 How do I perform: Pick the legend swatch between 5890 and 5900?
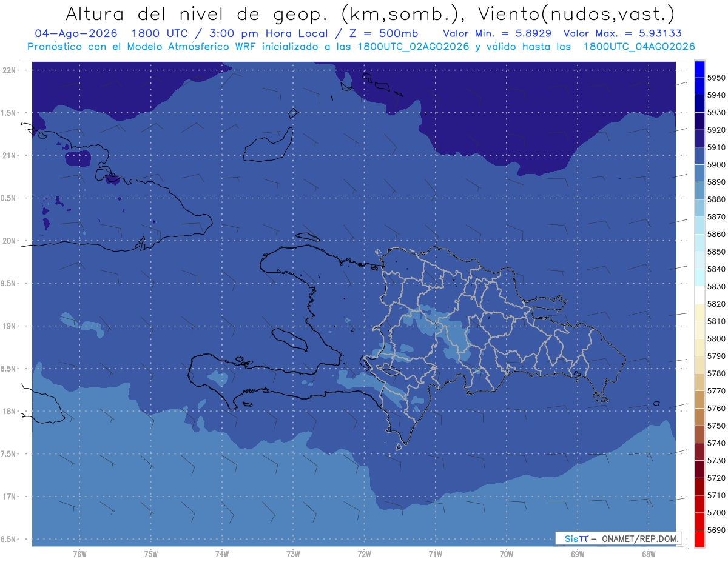[x=699, y=173]
